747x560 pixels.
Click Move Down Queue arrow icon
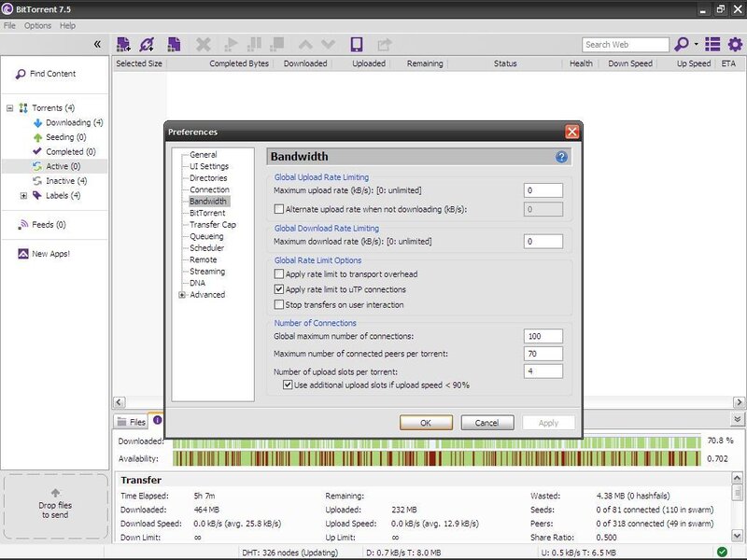pos(329,45)
